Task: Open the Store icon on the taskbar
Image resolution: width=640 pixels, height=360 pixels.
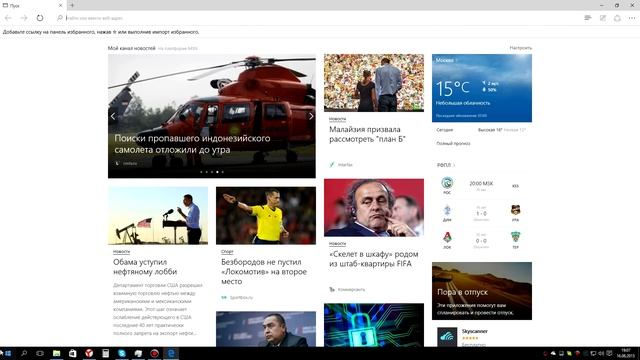Action: pos(73,353)
